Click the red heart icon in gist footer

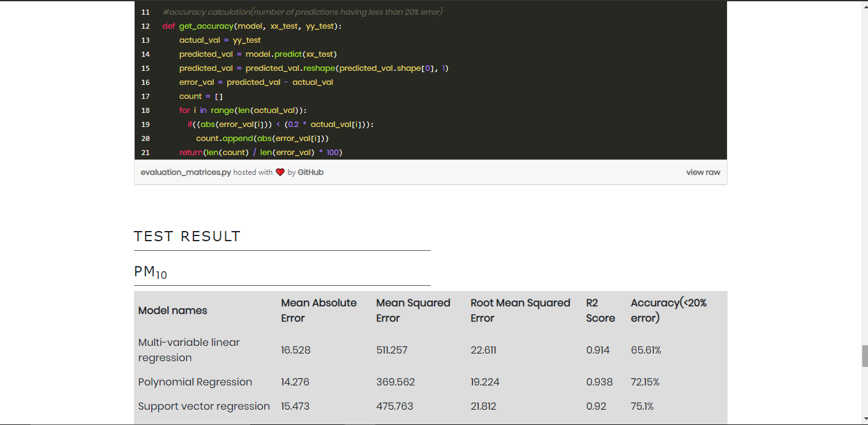click(280, 172)
